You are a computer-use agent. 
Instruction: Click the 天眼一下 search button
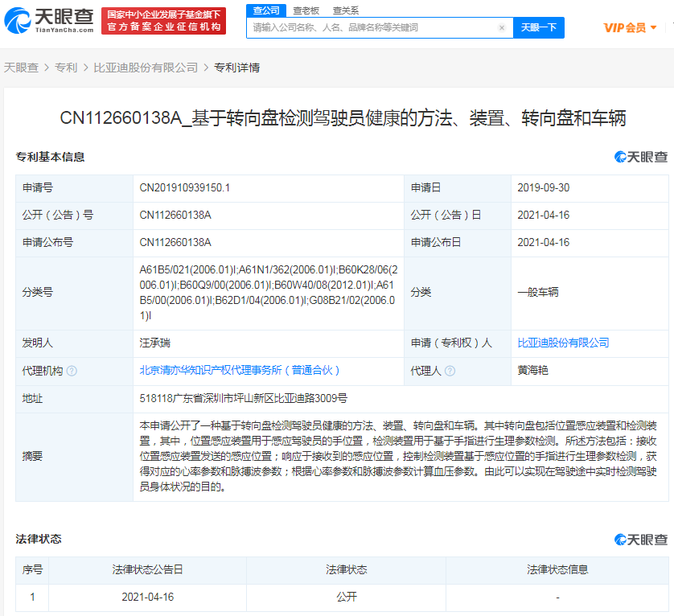(x=539, y=28)
